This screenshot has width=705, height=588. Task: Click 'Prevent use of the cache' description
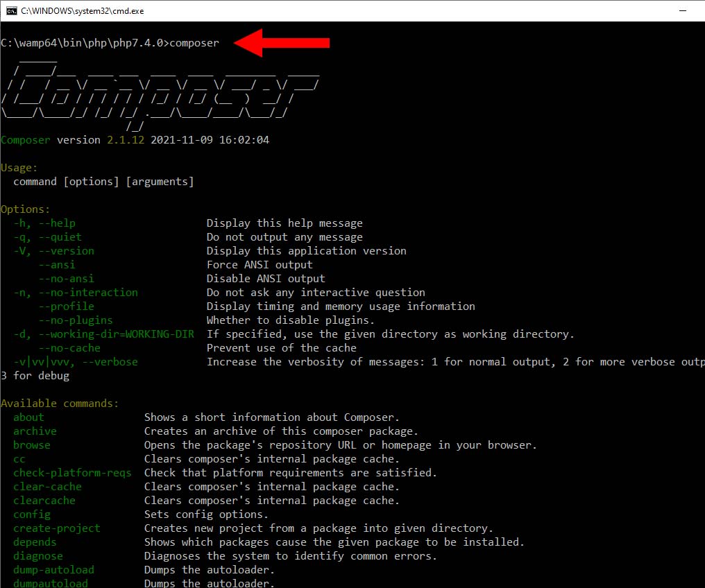coord(282,348)
